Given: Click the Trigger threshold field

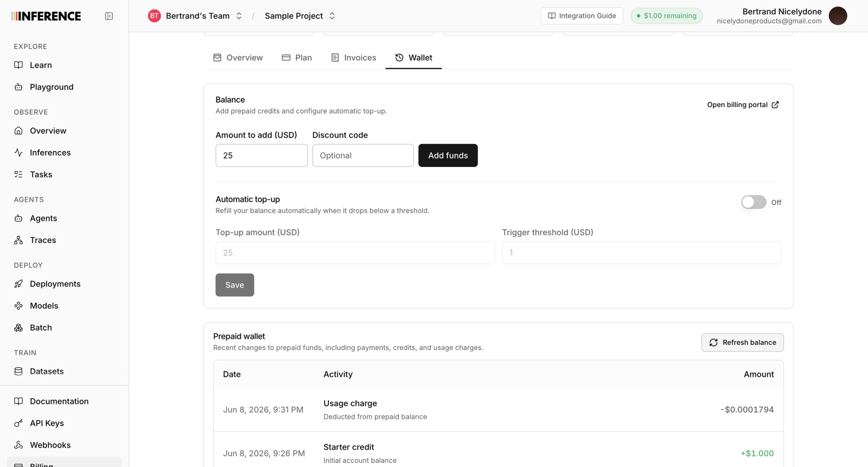Looking at the screenshot, I should pos(641,252).
